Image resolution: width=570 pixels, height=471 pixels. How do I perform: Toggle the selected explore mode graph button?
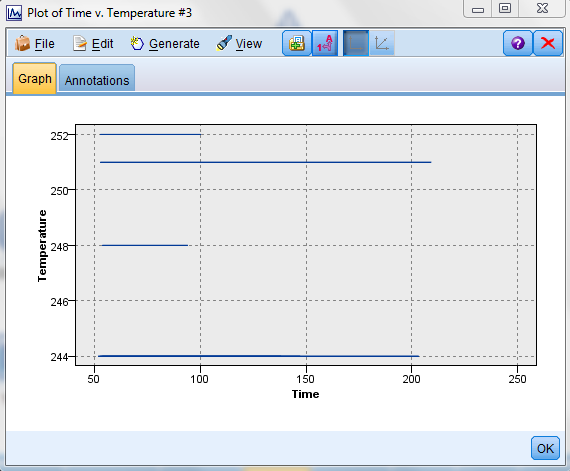click(x=356, y=43)
